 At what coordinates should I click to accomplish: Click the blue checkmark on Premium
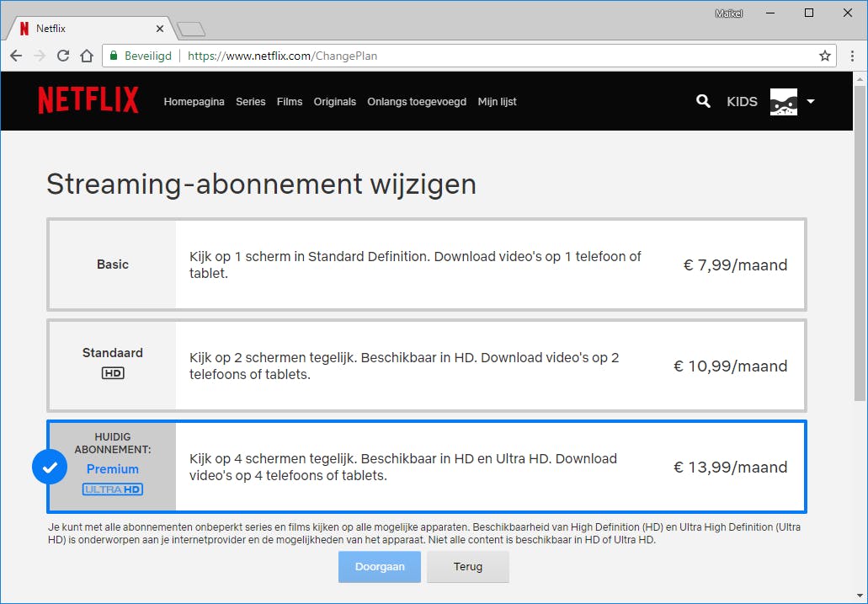coord(50,468)
